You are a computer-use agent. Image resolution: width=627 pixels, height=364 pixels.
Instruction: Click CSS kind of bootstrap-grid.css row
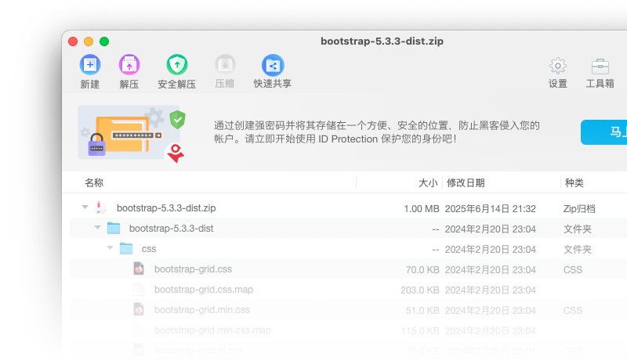573,270
